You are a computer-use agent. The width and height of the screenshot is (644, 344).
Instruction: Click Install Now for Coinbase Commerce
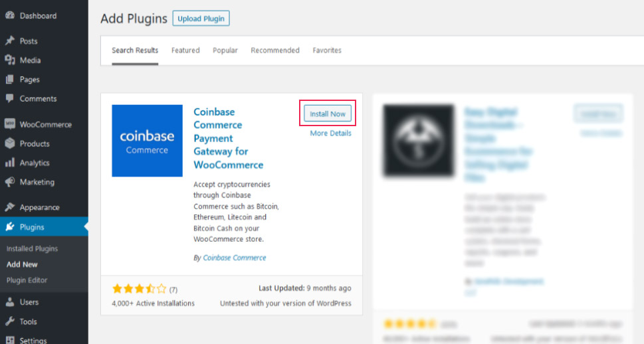(328, 114)
